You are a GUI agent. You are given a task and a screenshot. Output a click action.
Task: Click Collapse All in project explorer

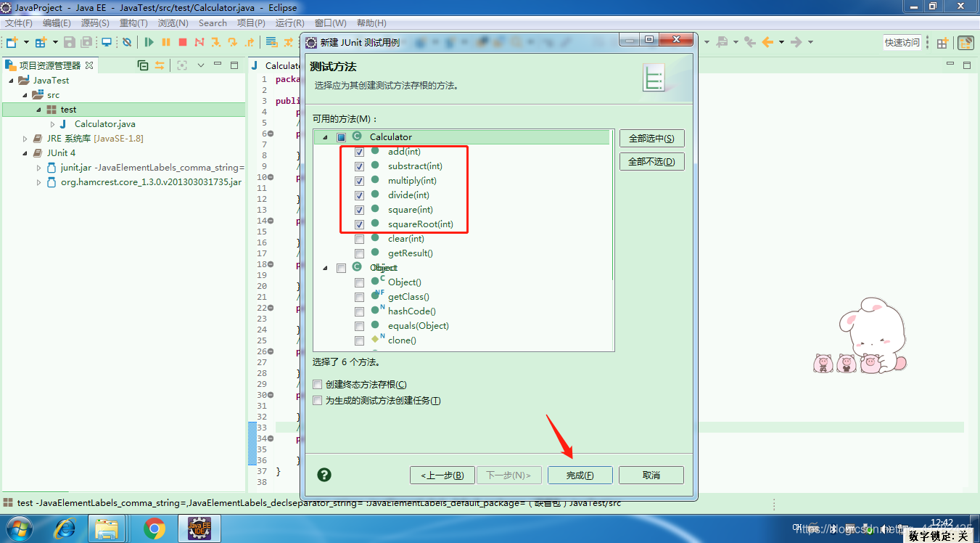143,65
